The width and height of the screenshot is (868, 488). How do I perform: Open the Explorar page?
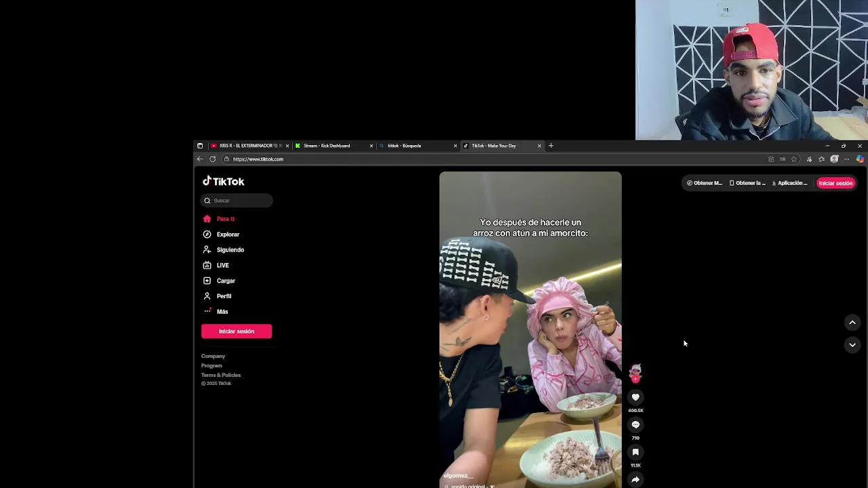(221, 235)
